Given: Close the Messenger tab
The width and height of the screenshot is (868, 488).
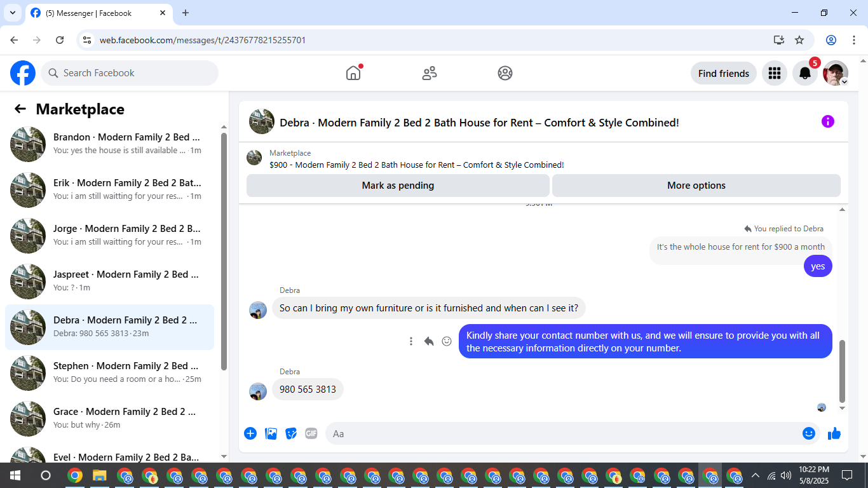Looking at the screenshot, I should 163,13.
